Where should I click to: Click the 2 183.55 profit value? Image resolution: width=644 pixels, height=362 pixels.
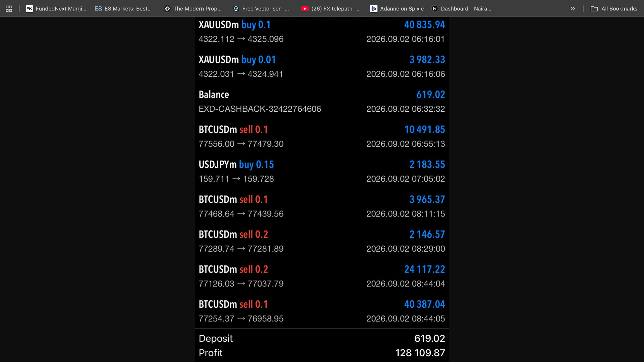[427, 164]
